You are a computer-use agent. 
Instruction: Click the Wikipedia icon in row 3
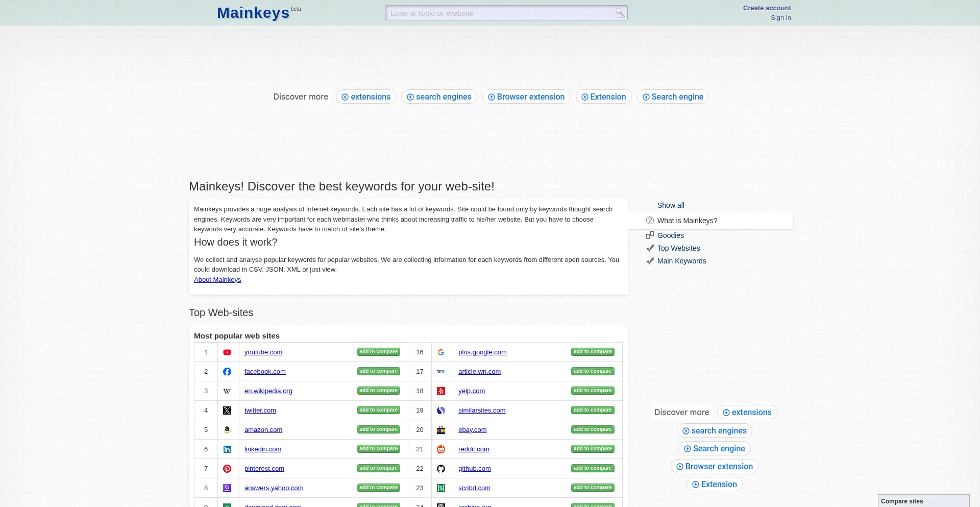227,391
